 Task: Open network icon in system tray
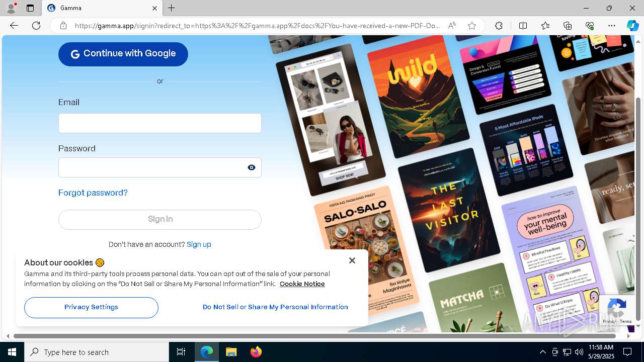[x=567, y=352]
